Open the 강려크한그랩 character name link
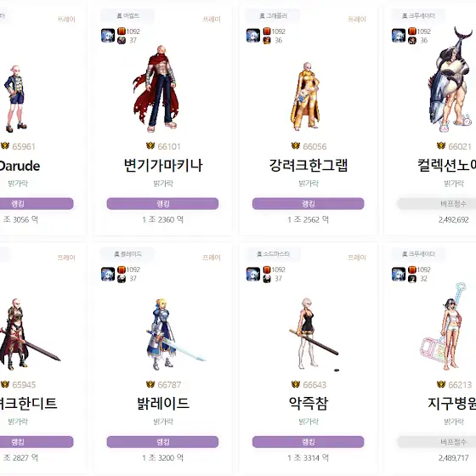This screenshot has width=476, height=476. coord(308,166)
